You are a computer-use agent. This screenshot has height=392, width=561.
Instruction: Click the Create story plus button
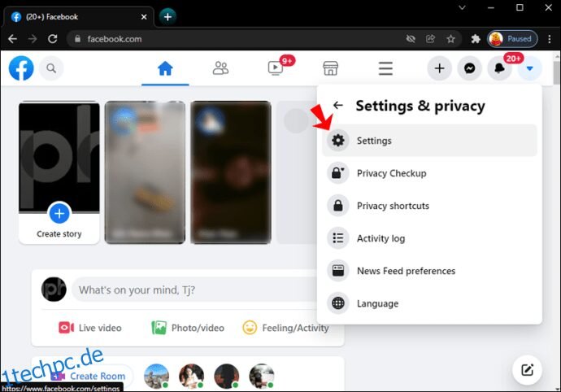(59, 214)
